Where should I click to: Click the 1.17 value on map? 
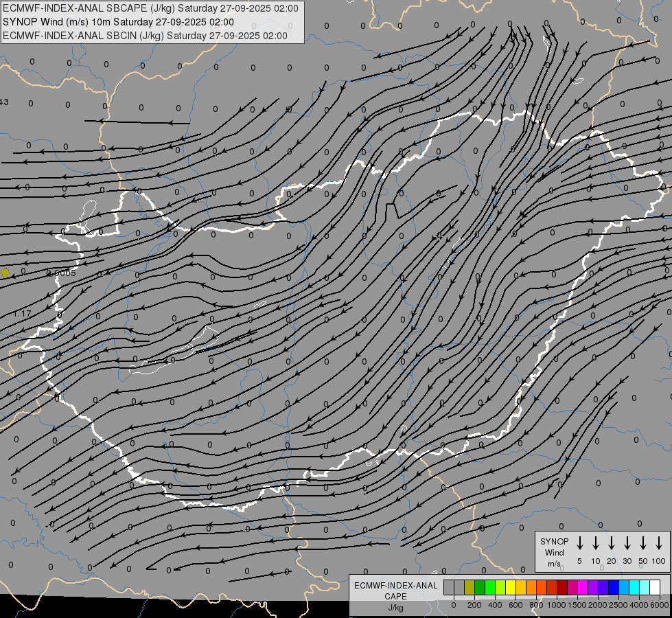[x=22, y=314]
